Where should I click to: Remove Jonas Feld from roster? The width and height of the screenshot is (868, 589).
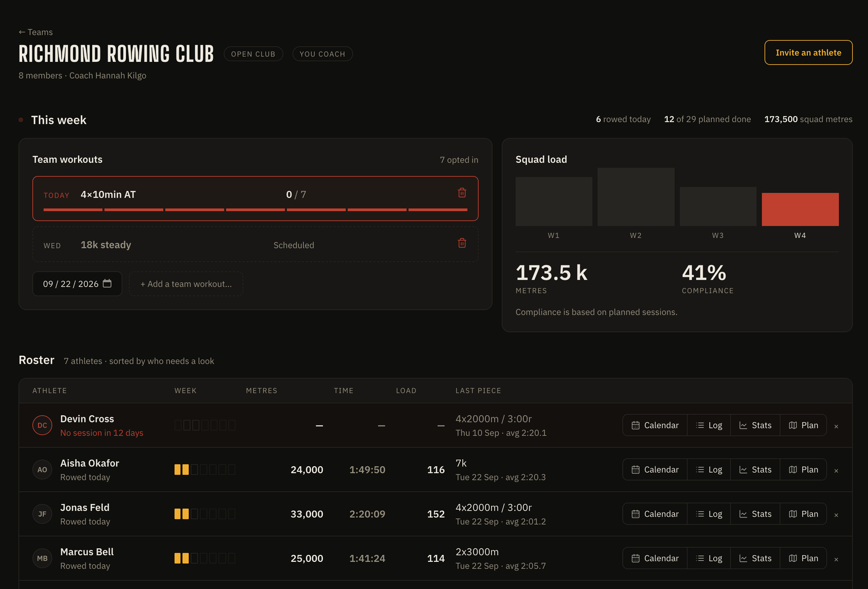(836, 515)
